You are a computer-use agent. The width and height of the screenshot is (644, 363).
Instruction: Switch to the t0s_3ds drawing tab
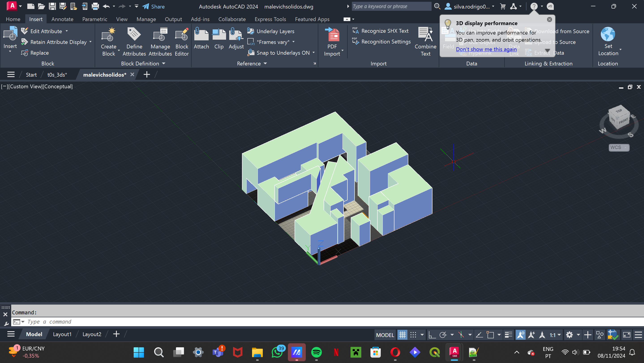(x=57, y=75)
